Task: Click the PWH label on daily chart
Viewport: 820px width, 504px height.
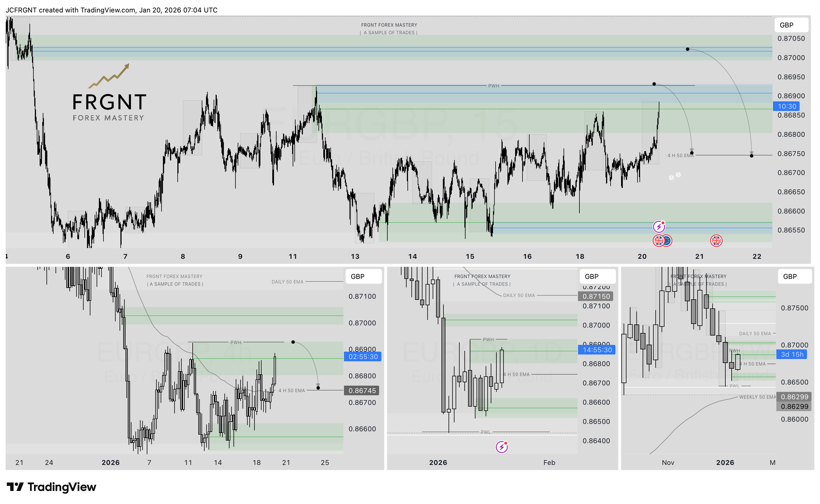Action: click(488, 339)
